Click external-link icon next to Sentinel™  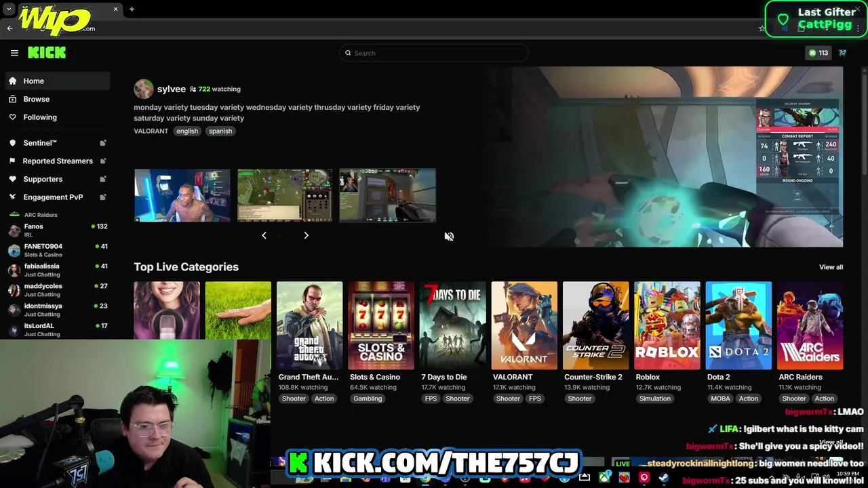click(103, 143)
